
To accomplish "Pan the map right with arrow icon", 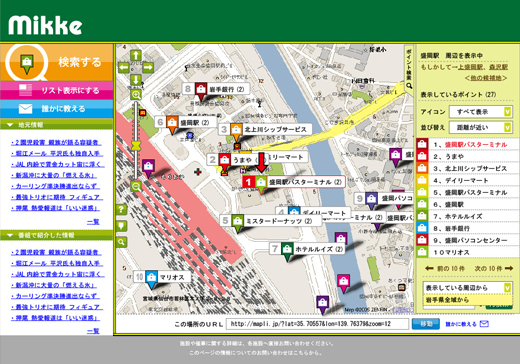I will tap(148, 68).
